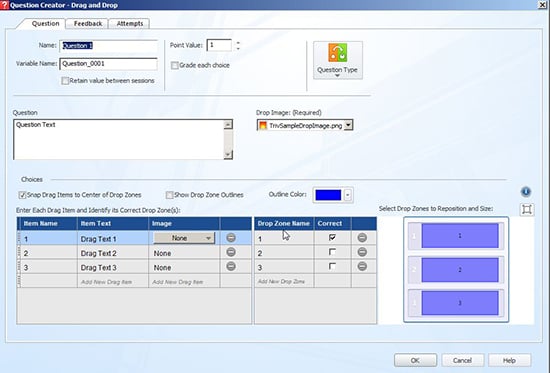Click Drop Zone Name cell 3
This screenshot has height=373, width=550.
284,267
